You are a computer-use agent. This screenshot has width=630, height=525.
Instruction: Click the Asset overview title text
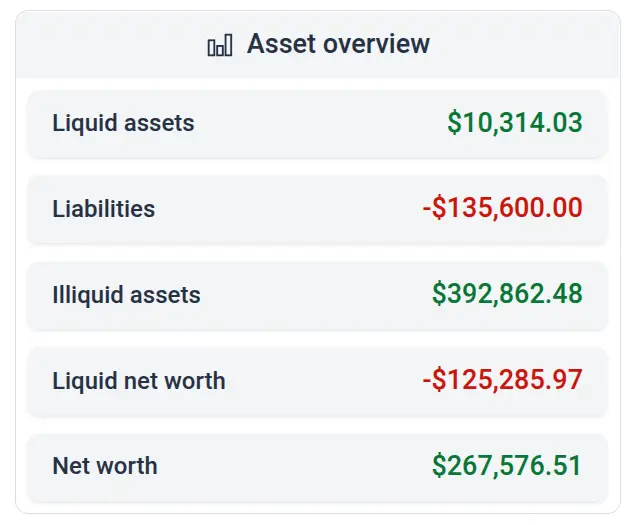tap(338, 44)
